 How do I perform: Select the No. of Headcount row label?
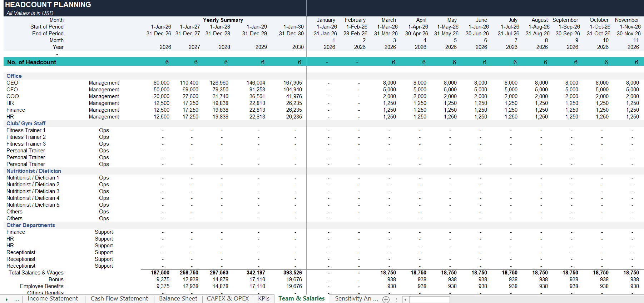click(x=31, y=62)
